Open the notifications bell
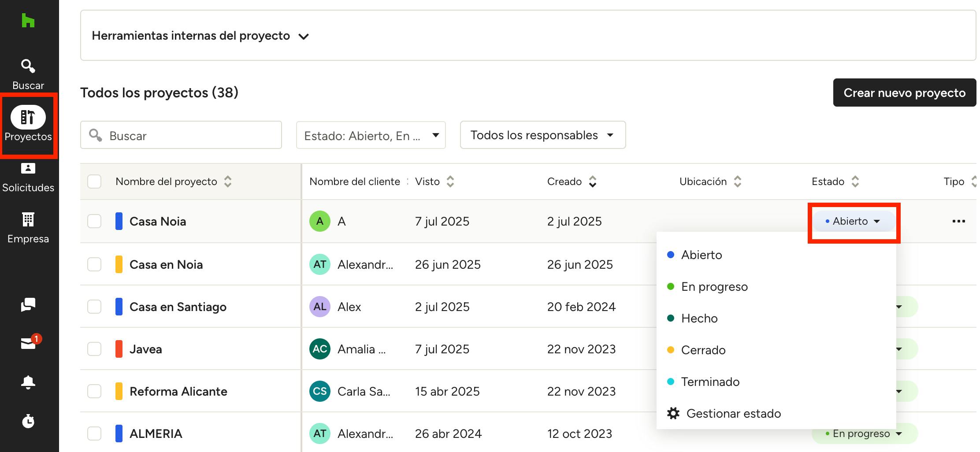980x452 pixels. (x=28, y=382)
